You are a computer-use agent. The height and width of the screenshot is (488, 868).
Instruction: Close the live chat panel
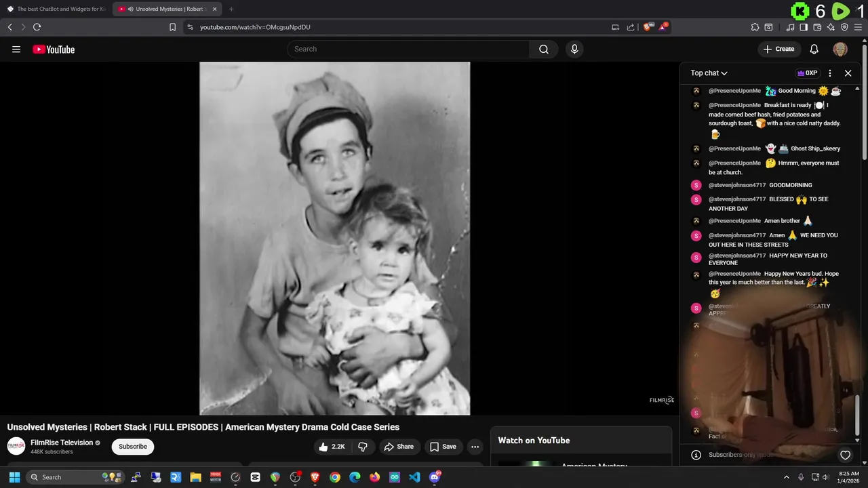(x=848, y=73)
